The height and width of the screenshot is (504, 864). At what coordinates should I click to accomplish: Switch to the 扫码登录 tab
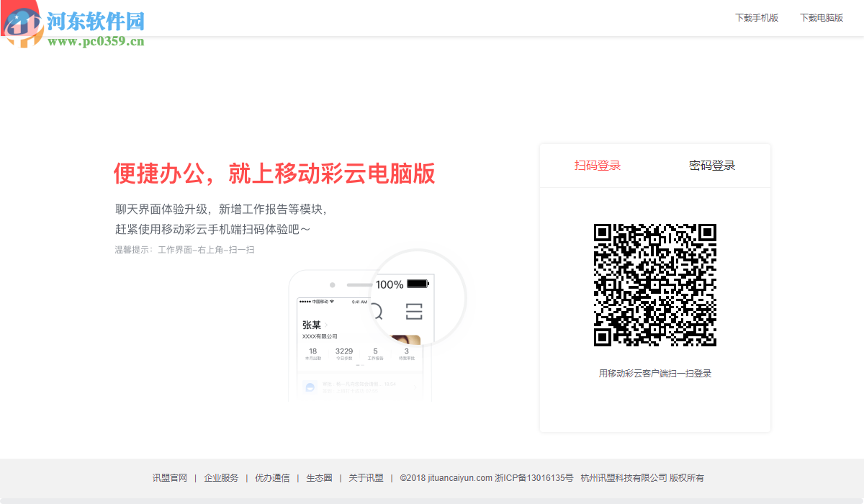[598, 166]
